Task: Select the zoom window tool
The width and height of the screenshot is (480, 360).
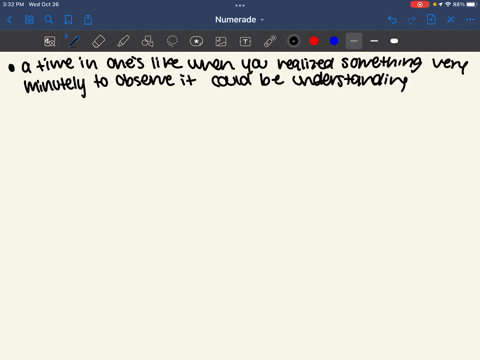Action: [50, 41]
